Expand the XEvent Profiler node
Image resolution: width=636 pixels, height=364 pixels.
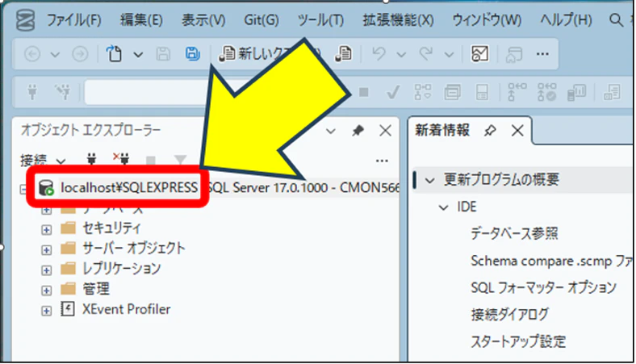coord(46,311)
